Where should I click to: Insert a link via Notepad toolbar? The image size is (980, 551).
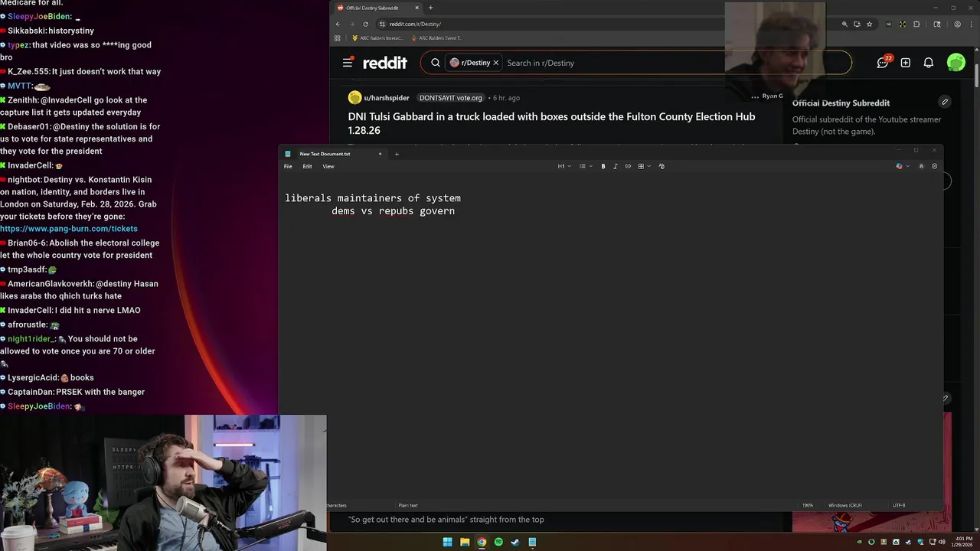tap(628, 166)
